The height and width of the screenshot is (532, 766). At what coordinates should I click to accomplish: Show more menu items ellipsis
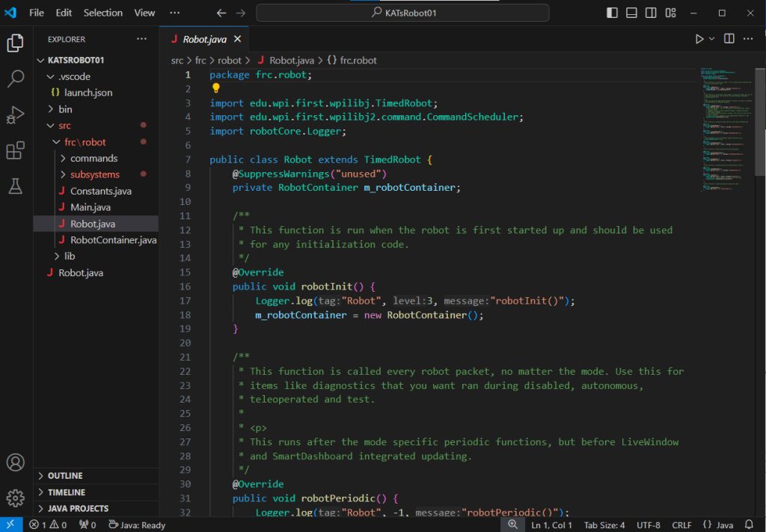(174, 13)
